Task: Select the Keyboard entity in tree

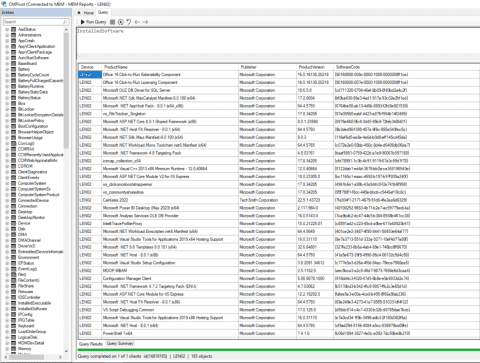Action: 26,326
